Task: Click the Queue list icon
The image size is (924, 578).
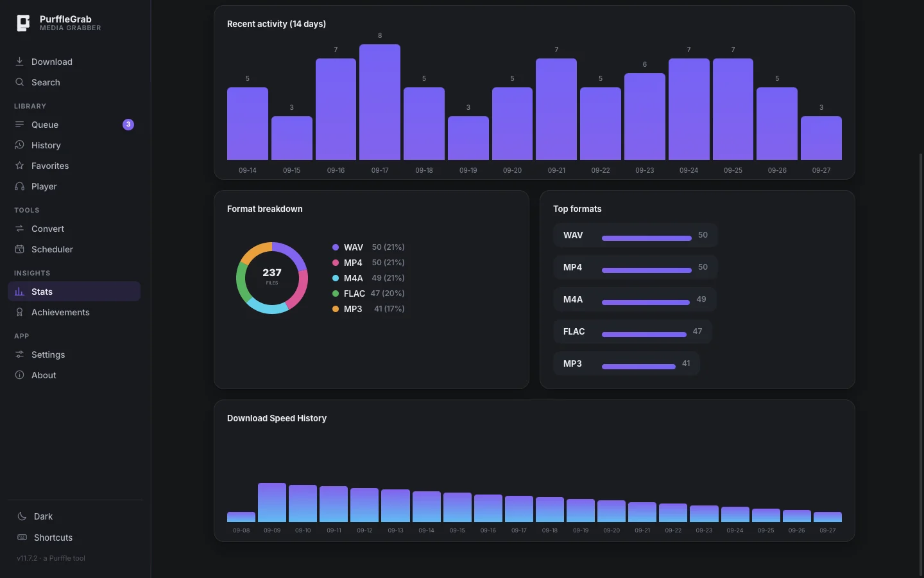Action: click(x=20, y=125)
